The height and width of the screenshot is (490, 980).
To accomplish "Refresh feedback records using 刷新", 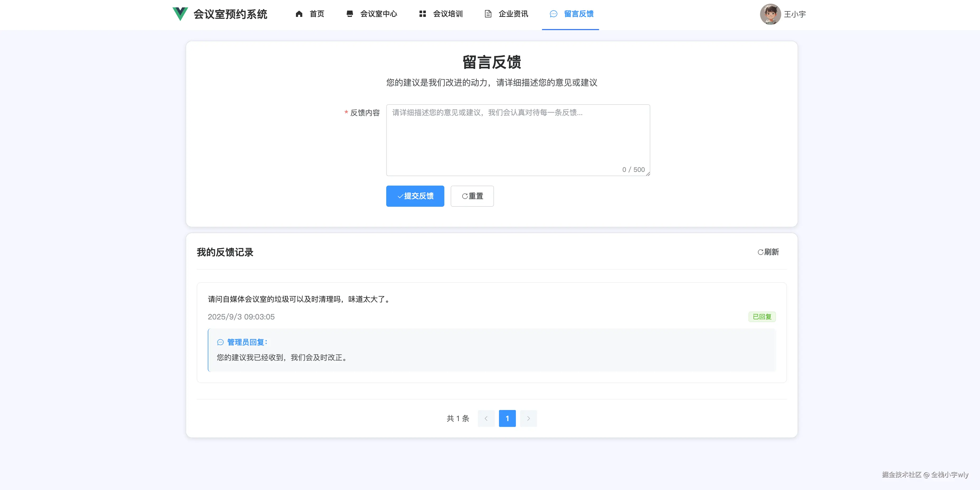I will (x=768, y=252).
